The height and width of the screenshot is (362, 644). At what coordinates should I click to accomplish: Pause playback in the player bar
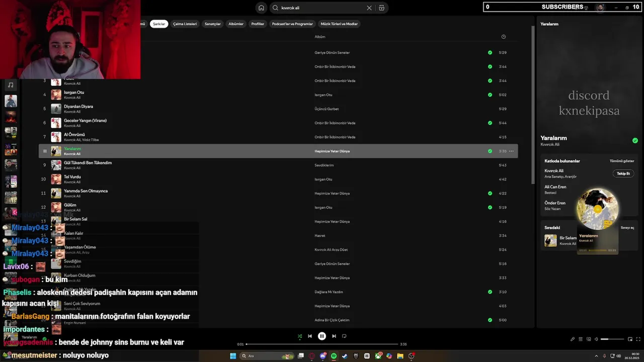322,336
